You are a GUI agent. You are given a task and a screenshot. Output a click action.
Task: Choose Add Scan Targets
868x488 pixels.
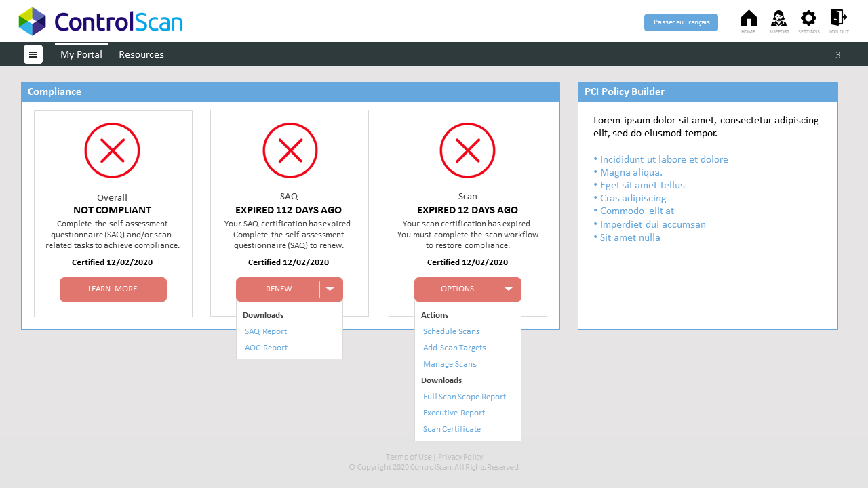pos(454,348)
